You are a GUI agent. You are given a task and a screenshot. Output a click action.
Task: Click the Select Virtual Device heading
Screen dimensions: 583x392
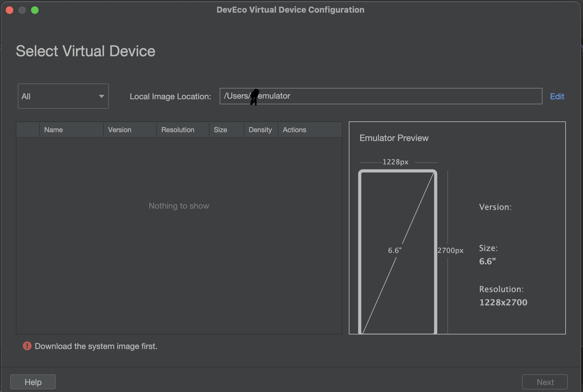(85, 51)
